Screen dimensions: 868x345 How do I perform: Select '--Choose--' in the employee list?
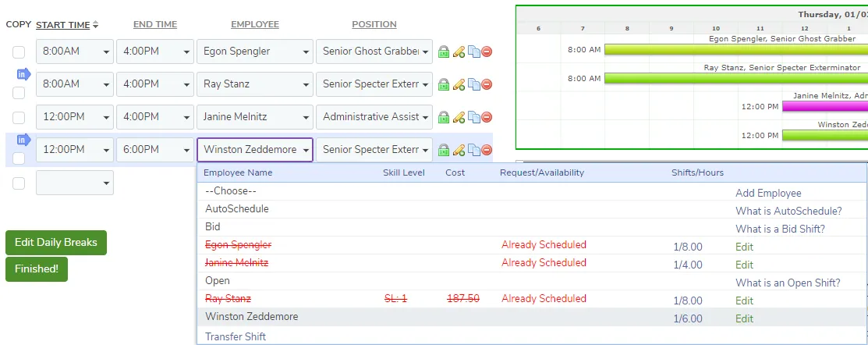(231, 191)
